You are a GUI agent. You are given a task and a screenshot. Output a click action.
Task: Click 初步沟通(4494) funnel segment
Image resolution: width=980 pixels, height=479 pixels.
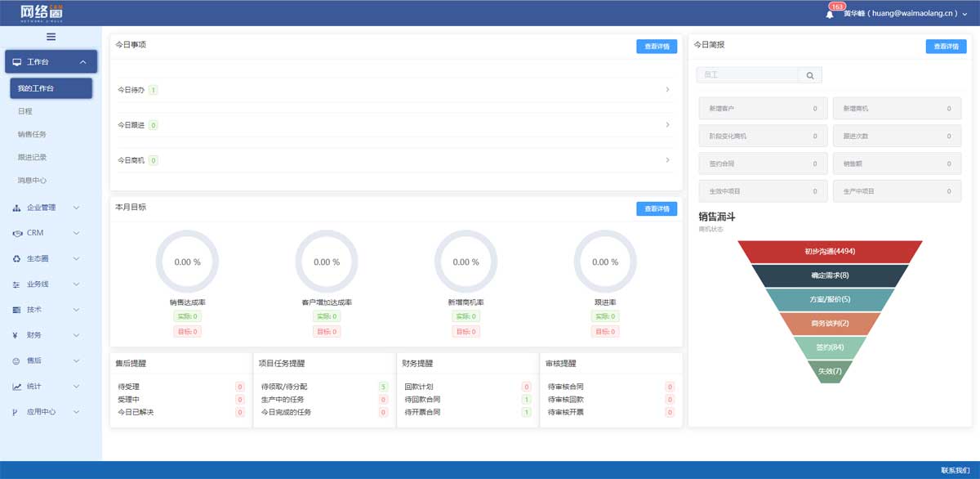[x=830, y=252]
